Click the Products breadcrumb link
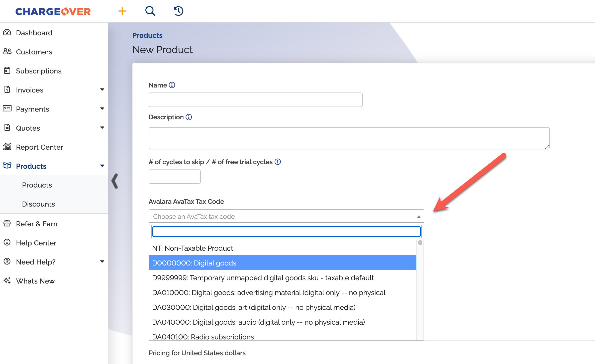The width and height of the screenshot is (595, 364). (147, 35)
